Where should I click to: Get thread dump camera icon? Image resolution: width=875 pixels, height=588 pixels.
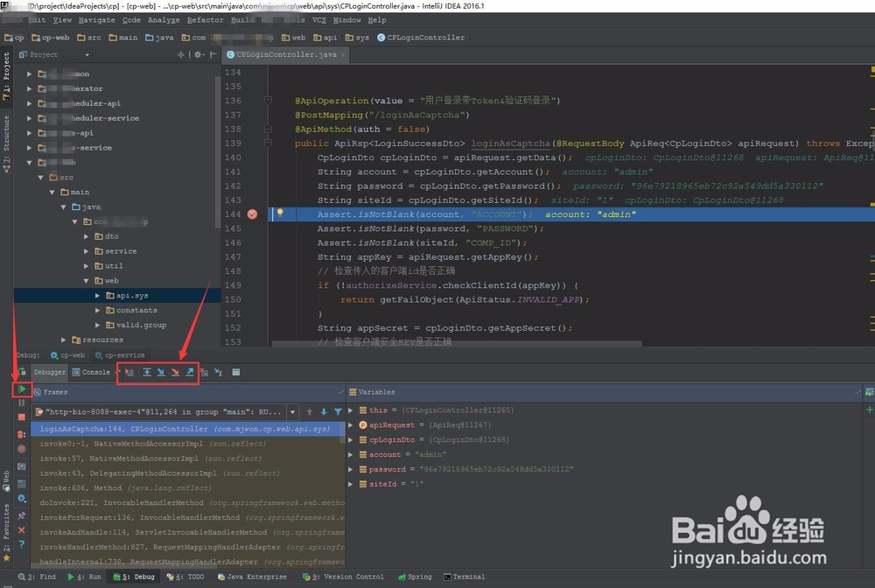coord(22,466)
